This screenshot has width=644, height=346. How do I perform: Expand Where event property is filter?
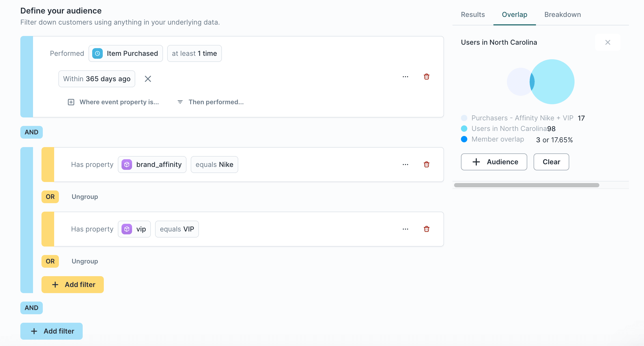pos(113,102)
